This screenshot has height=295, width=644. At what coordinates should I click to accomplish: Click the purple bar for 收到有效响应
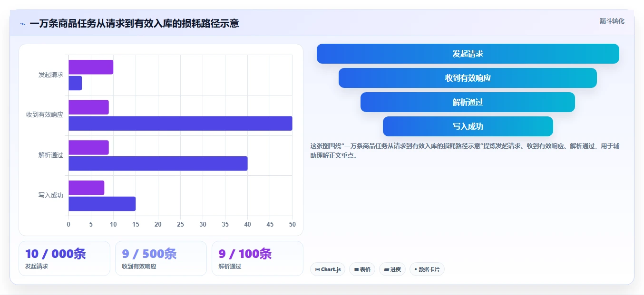pyautogui.click(x=88, y=107)
